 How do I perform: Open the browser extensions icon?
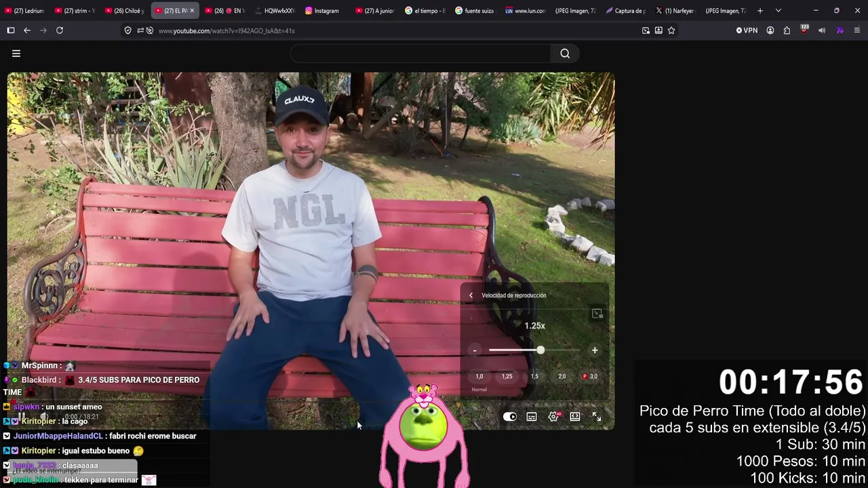[787, 30]
